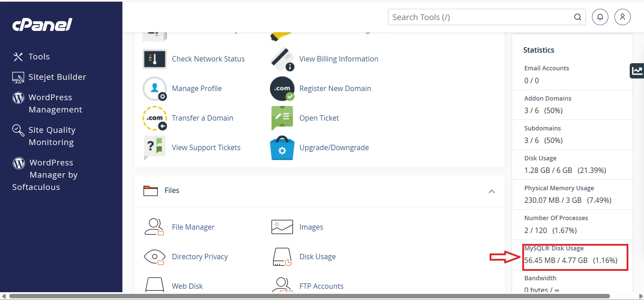Go to WordPress Management in sidebar

(55, 104)
